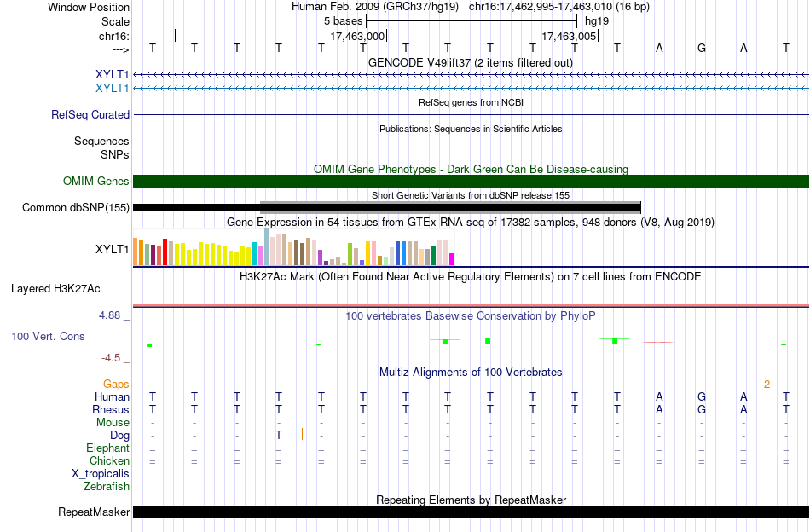Click the GENCODE V49lift37 track title
The height and width of the screenshot is (532, 810).
point(471,62)
